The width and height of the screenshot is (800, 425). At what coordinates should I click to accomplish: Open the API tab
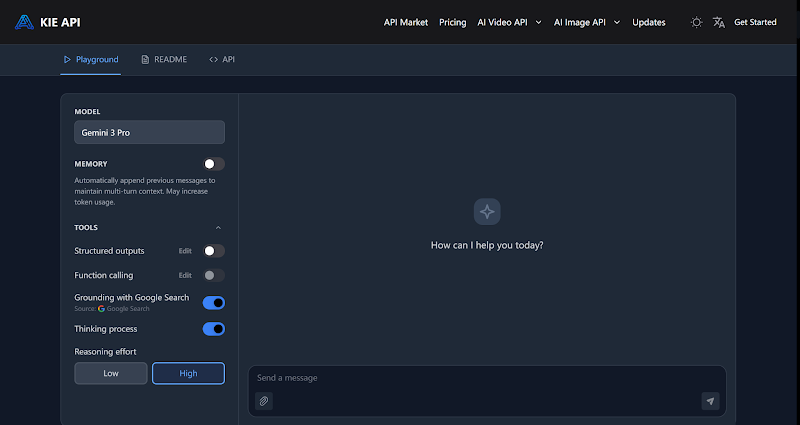[x=222, y=60]
